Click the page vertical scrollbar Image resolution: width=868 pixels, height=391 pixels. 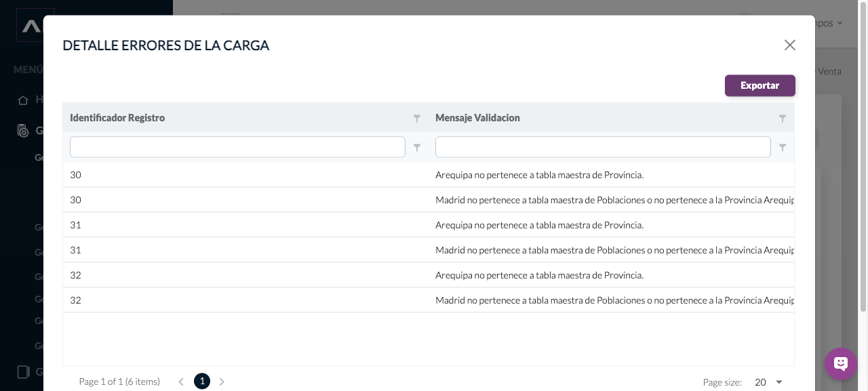[863, 156]
